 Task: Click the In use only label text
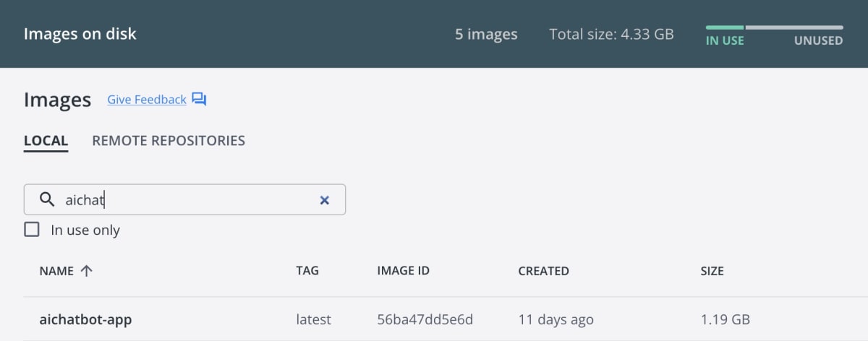(x=85, y=230)
